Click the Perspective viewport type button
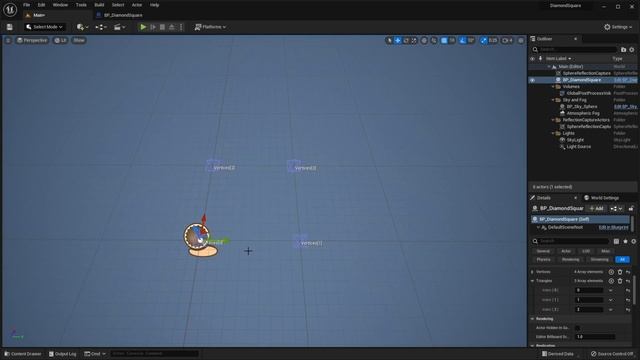640x360 pixels. tap(32, 40)
